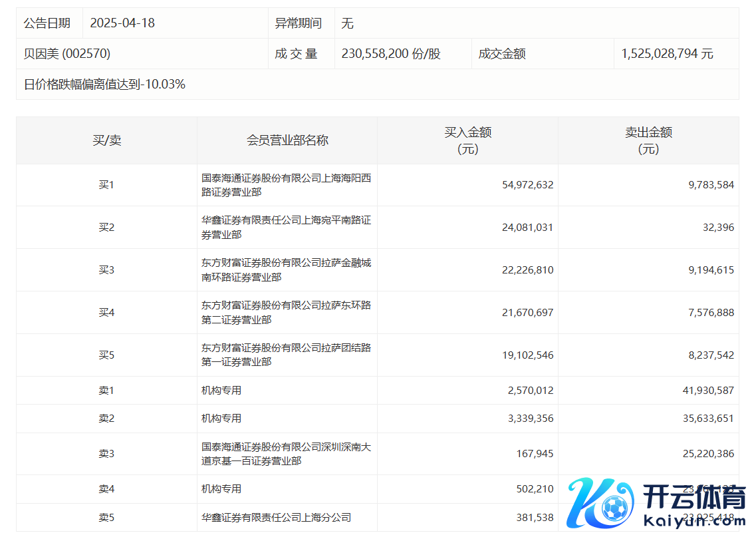
Task: Click the 东方财富拉萨东环路第二 branch entry
Action: (x=286, y=313)
